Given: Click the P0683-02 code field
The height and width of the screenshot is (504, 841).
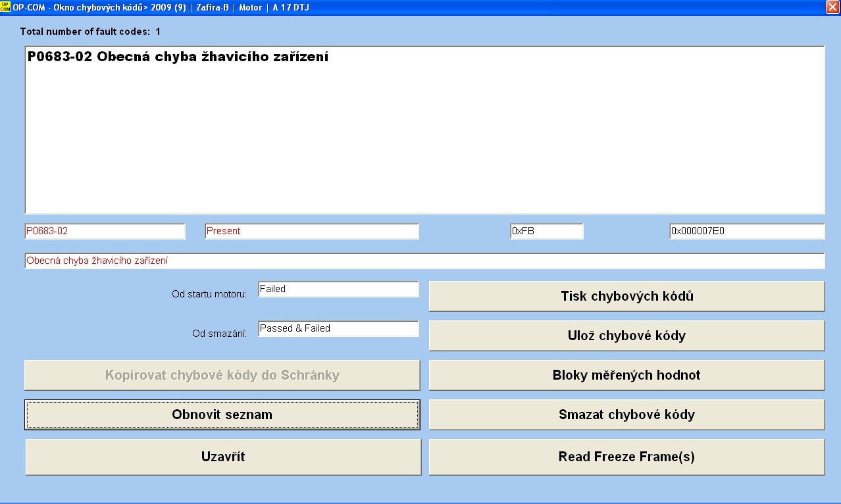Looking at the screenshot, I should coord(105,231).
